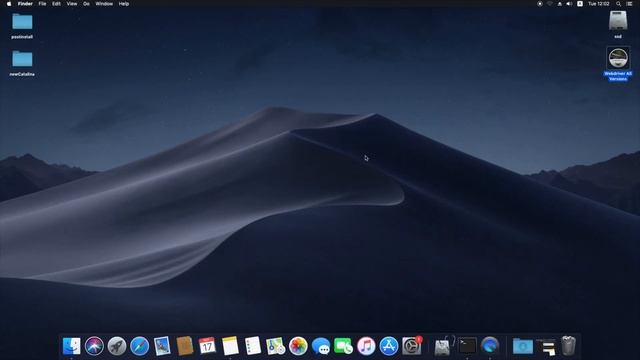Open System Preferences with red badge
640x360 pixels.
pyautogui.click(x=411, y=346)
